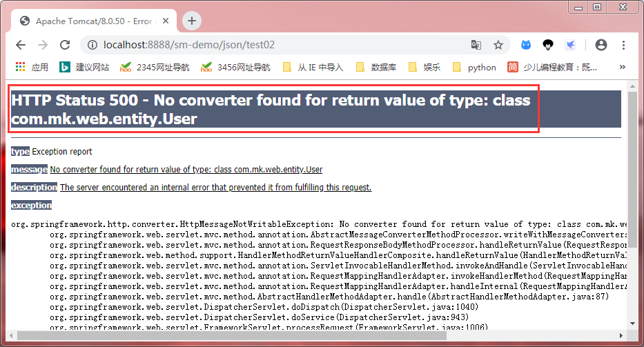
Task: Open the blue bird extension icon
Action: 570,45
